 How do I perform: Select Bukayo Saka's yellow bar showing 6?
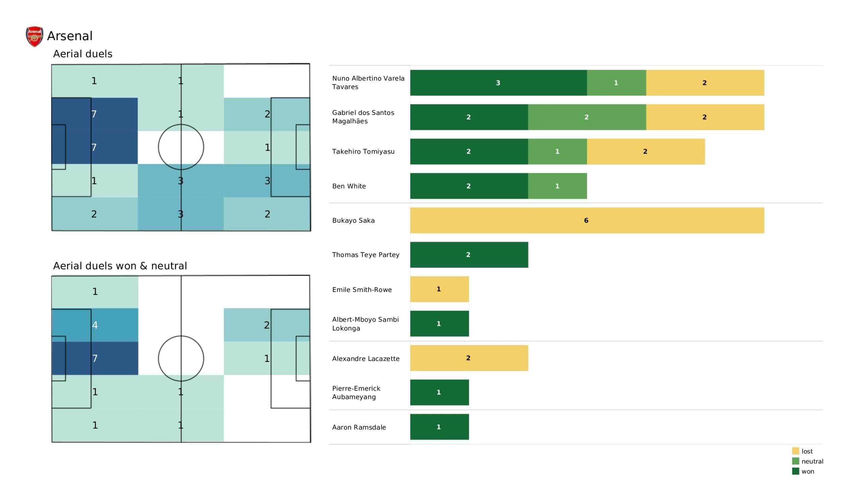587,220
